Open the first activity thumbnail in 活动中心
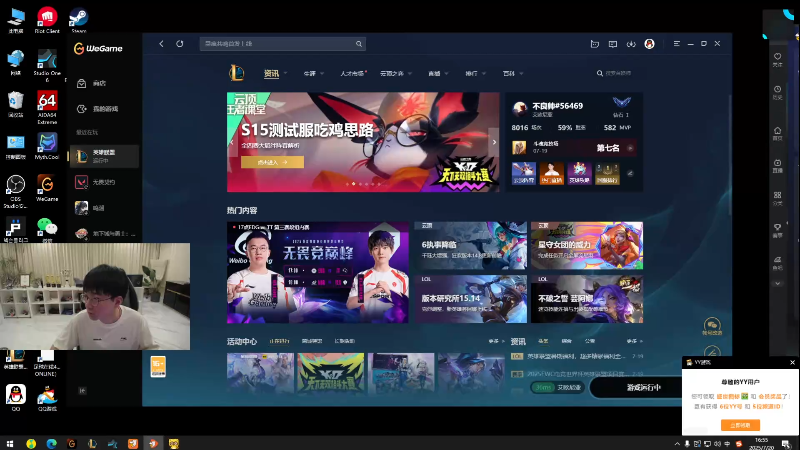 [x=260, y=373]
